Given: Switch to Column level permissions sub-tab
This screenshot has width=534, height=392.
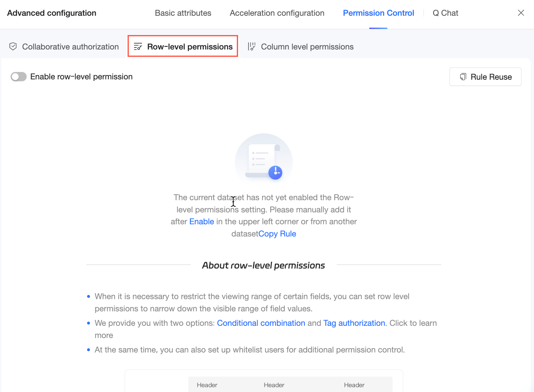Looking at the screenshot, I should pyautogui.click(x=301, y=47).
